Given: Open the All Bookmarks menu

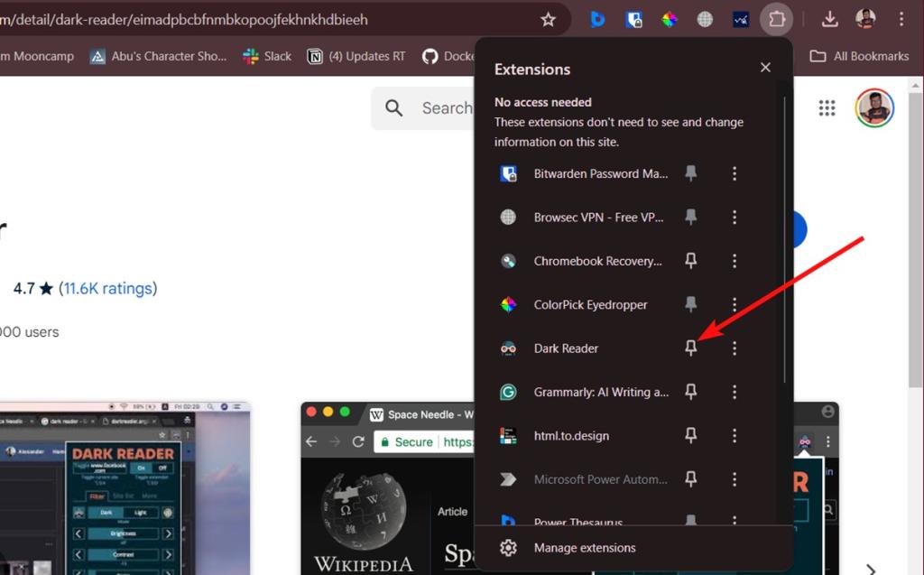Looking at the screenshot, I should pos(859,56).
